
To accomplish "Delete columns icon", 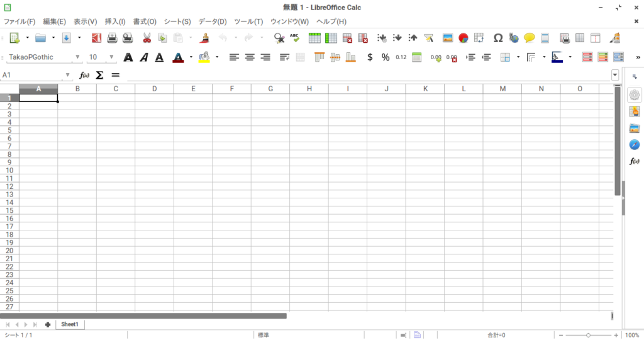I will (363, 38).
